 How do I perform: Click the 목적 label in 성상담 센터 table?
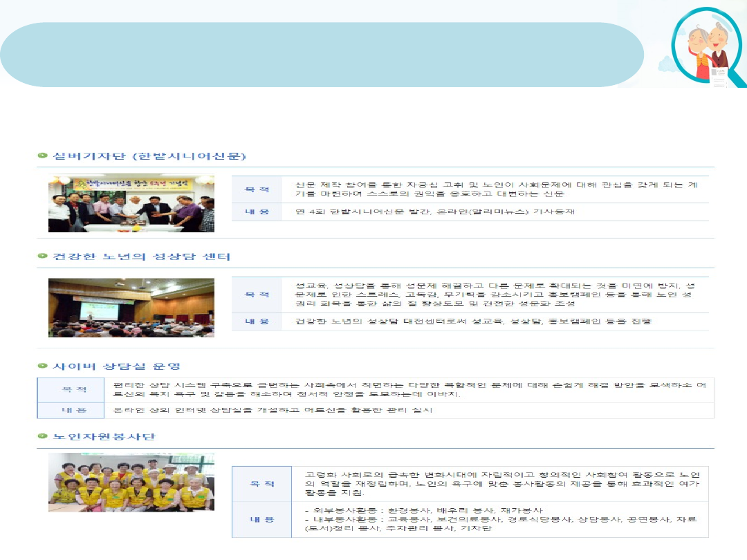(x=257, y=295)
